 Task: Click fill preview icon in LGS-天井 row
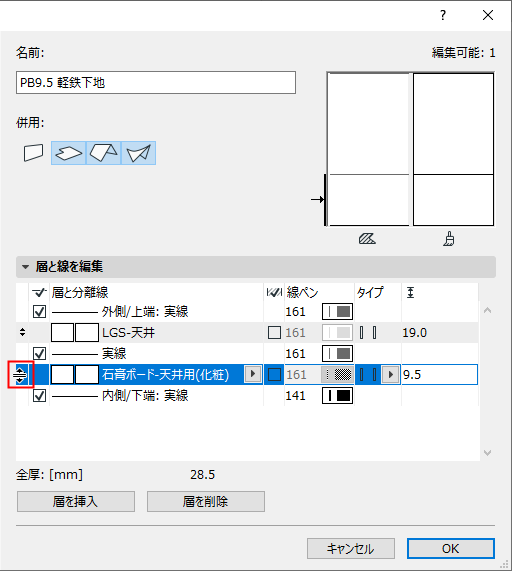click(x=75, y=332)
